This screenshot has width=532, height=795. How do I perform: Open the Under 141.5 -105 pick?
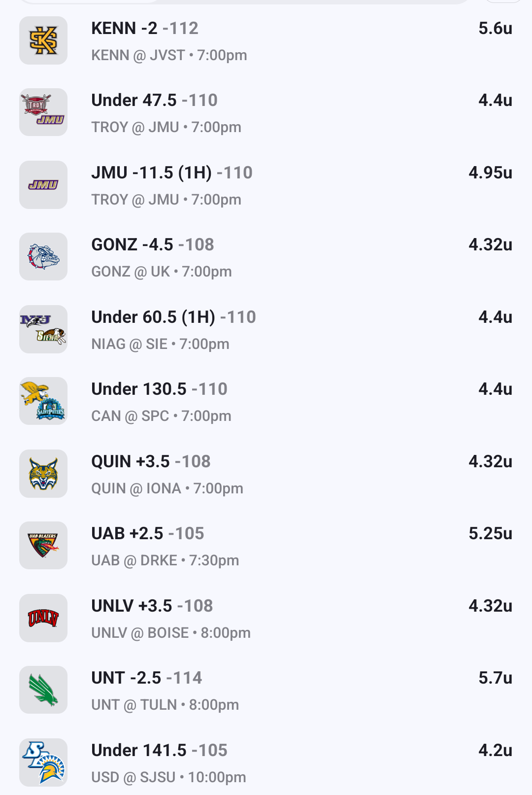159,751
